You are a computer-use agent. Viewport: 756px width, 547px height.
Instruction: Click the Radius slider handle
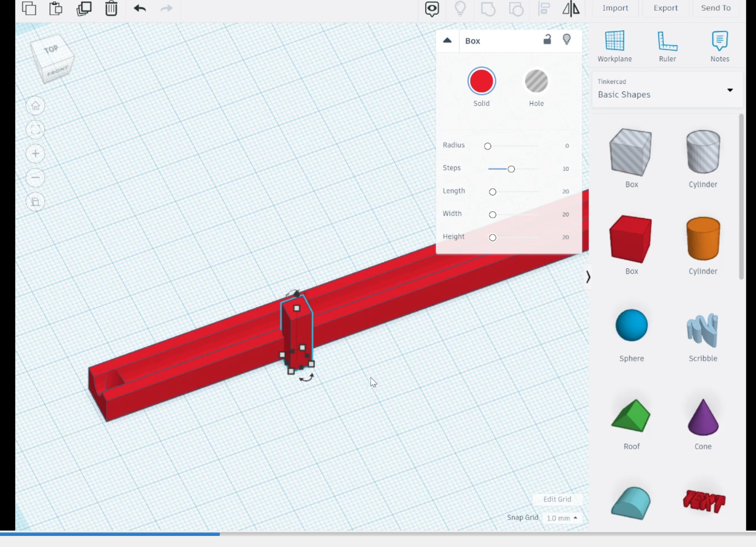[488, 146]
